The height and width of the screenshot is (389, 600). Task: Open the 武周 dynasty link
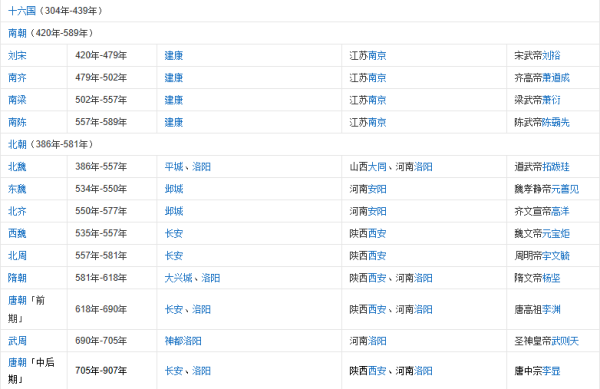tap(17, 340)
